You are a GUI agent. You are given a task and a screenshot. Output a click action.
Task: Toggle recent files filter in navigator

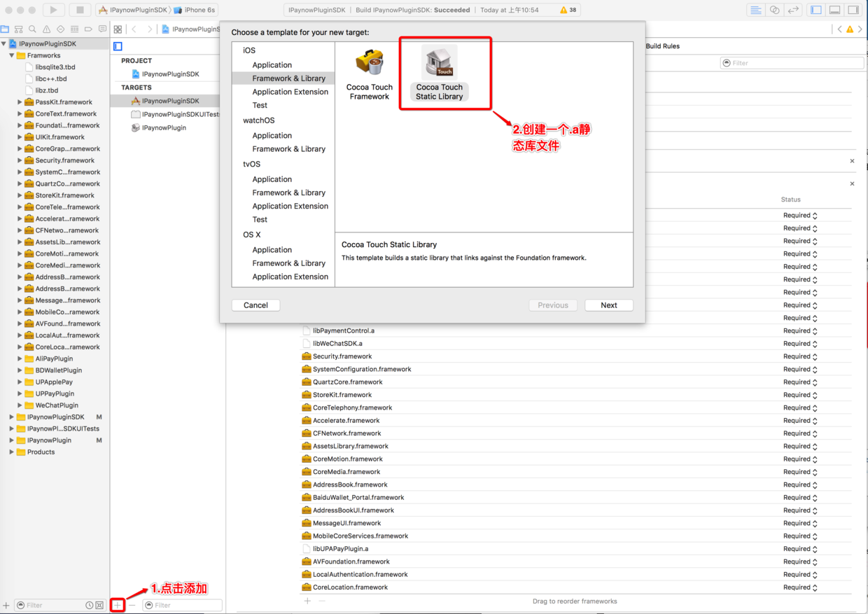coord(90,605)
